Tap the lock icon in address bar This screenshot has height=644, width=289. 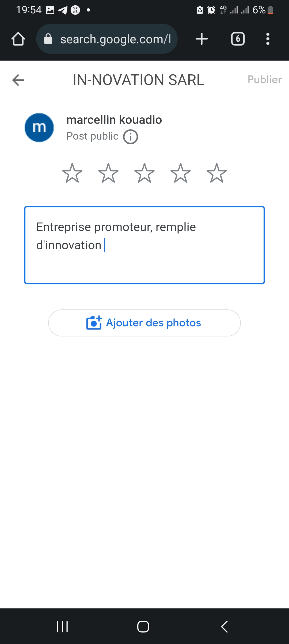[x=48, y=39]
